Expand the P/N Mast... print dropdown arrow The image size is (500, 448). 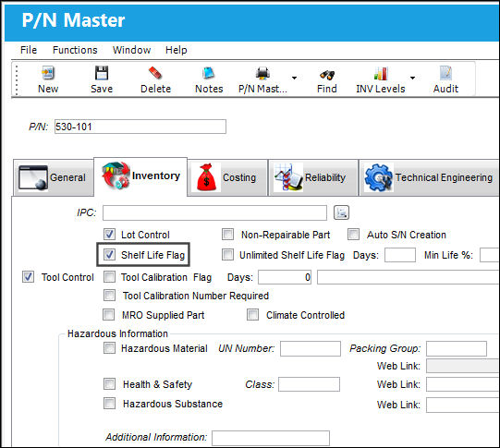tap(294, 78)
